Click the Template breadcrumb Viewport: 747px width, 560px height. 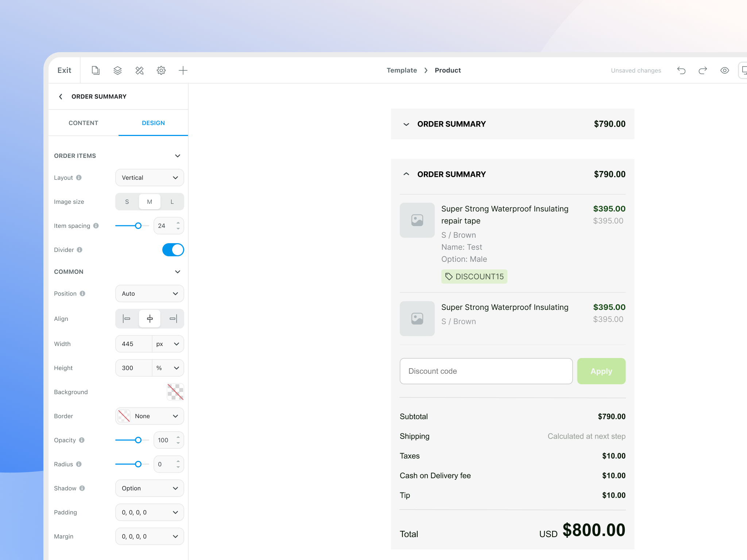[402, 70]
